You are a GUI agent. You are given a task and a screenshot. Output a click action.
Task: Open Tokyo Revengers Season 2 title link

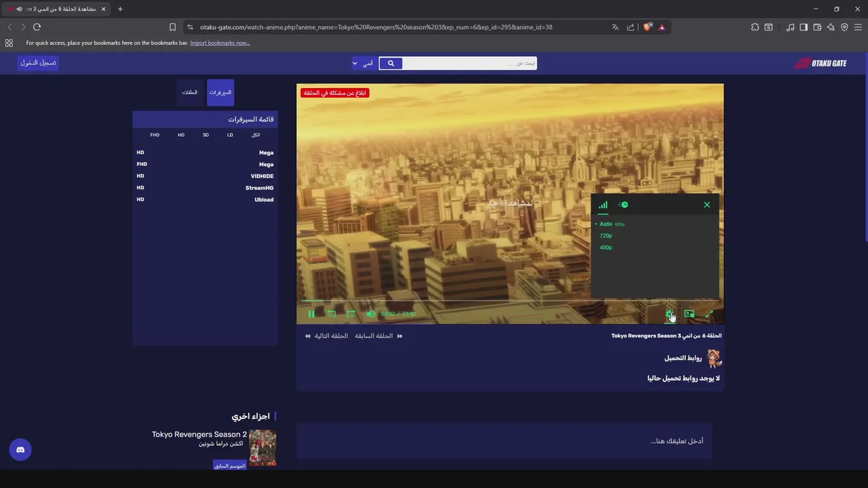pyautogui.click(x=199, y=434)
